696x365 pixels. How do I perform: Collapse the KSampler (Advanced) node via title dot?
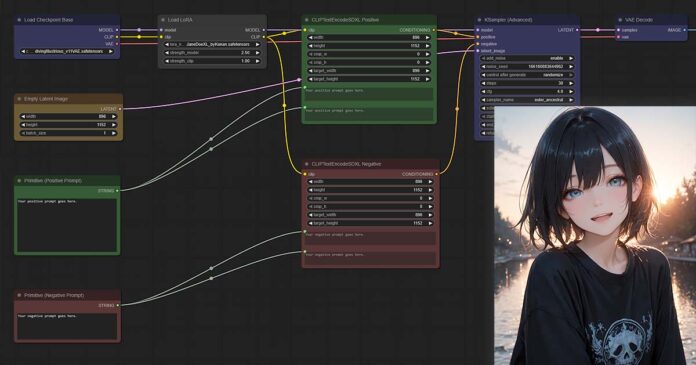(479, 20)
